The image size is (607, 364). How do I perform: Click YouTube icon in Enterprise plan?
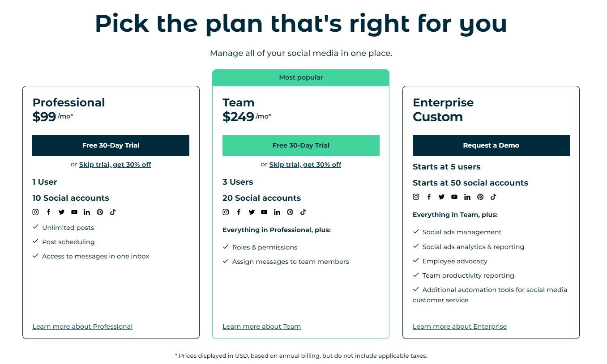point(454,197)
